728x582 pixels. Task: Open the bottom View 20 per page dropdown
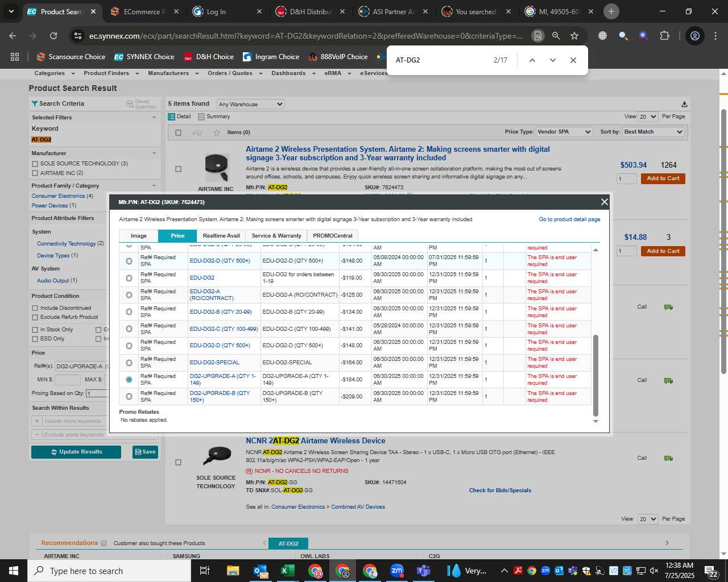(648, 519)
